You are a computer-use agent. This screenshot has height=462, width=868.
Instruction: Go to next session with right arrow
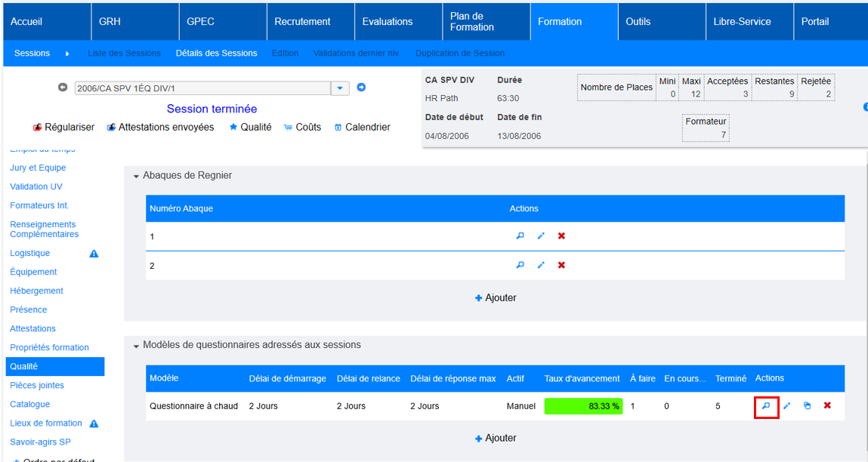pos(361,88)
